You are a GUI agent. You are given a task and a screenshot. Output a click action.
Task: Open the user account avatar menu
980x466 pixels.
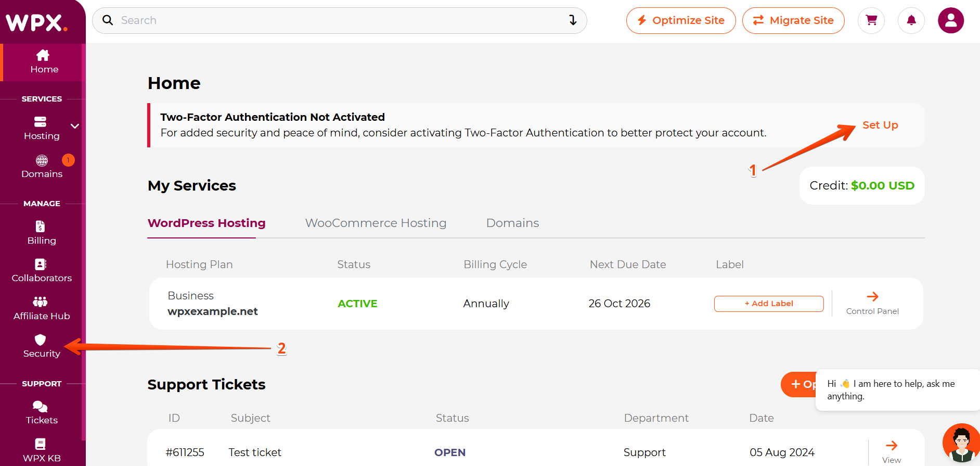coord(951,20)
